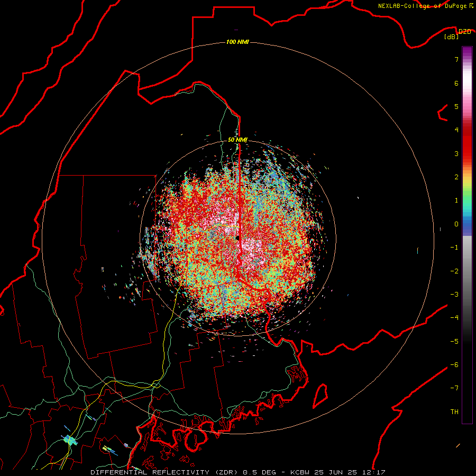Click the legend value '-3'
Viewport: 476px width, 476px height.
tap(454, 295)
